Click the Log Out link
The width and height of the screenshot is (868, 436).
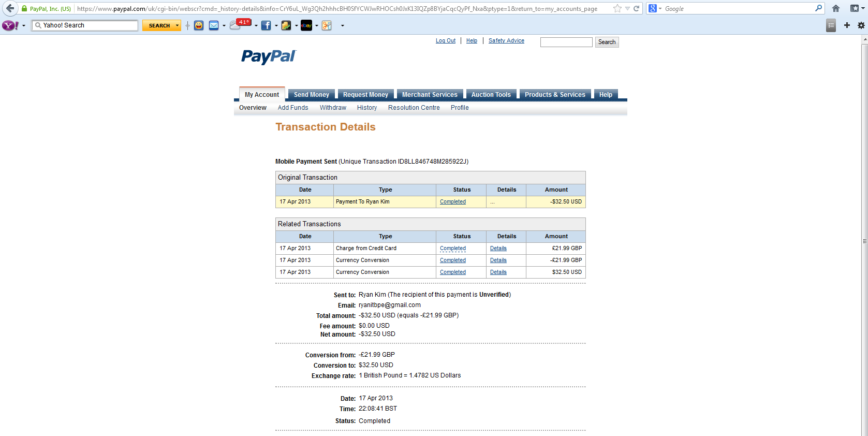pyautogui.click(x=446, y=40)
